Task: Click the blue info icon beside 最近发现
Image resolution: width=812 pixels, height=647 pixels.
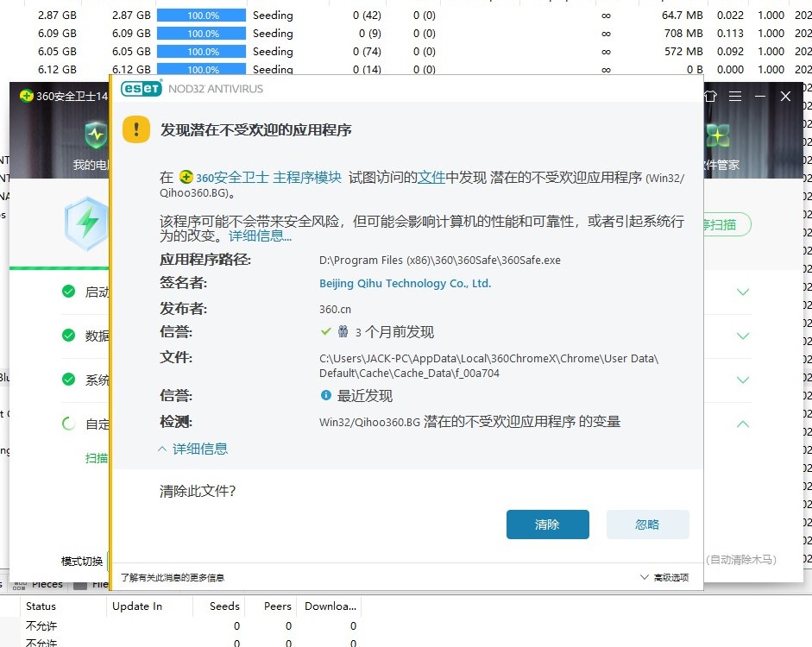Action: (325, 395)
